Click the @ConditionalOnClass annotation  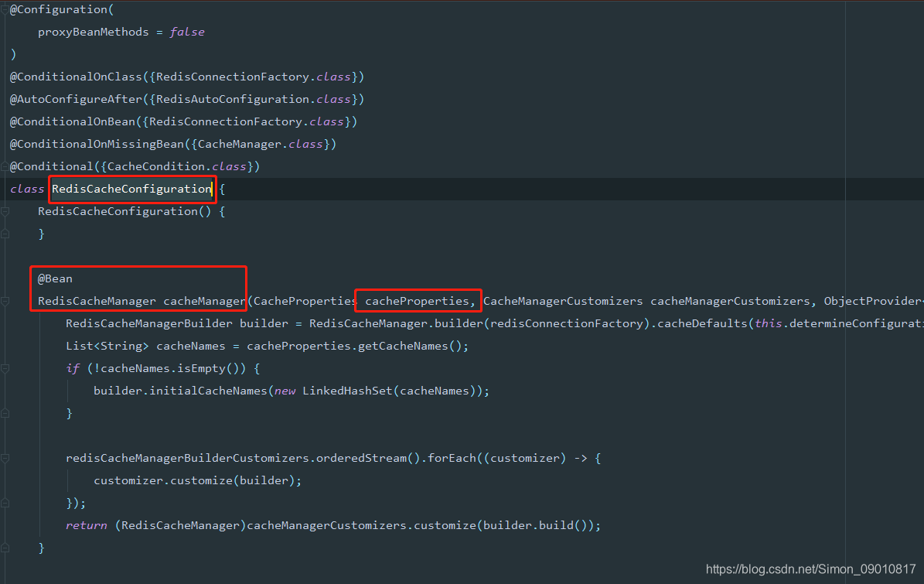click(x=76, y=77)
